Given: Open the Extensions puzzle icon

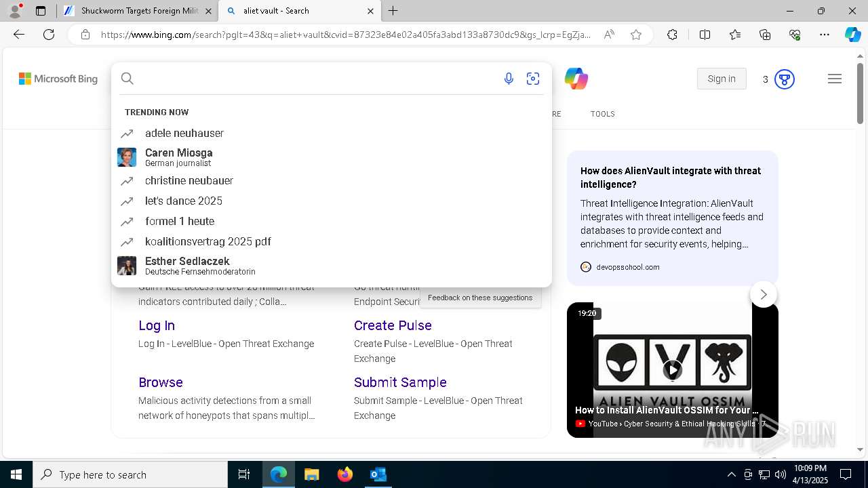Looking at the screenshot, I should pos(672,35).
